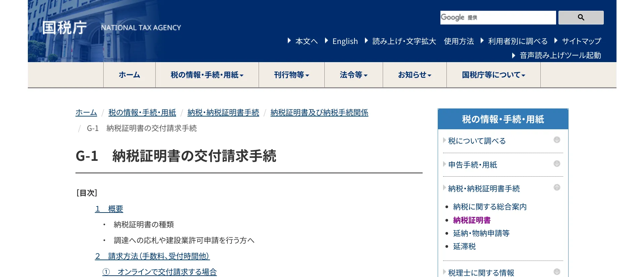Open ① オンラインで交付請求する場合 link
Screen dimensions: 644x277
(160, 272)
